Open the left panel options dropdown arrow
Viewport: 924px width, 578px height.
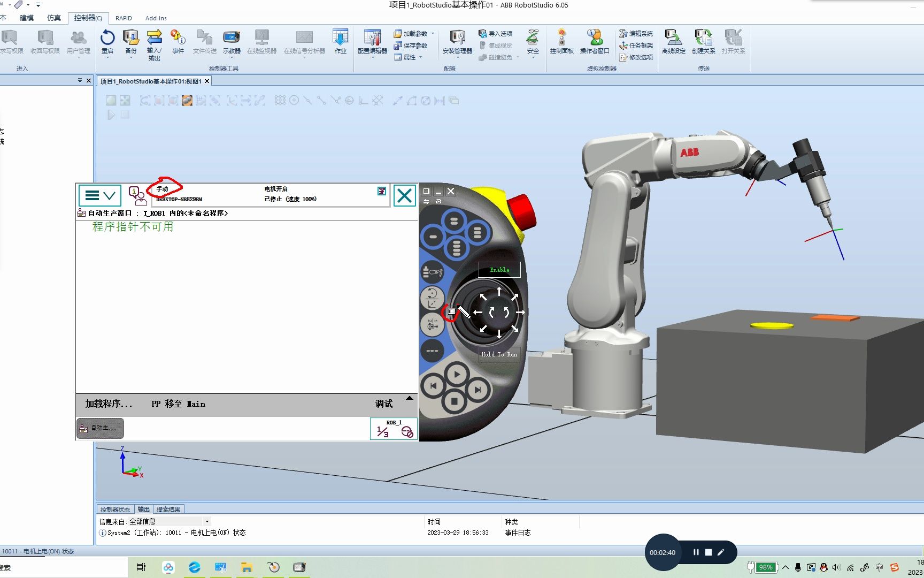tap(80, 80)
